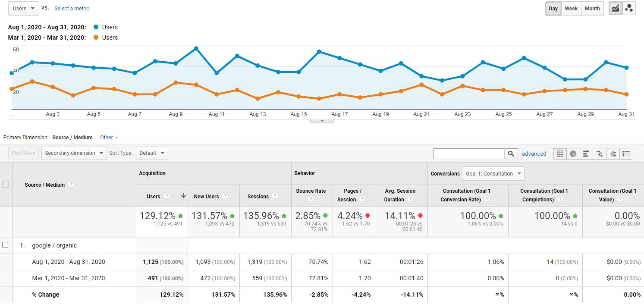Click the Aug 1, 2020 - Aug 31, 2020 row label
The height and width of the screenshot is (304, 644).
(x=69, y=262)
